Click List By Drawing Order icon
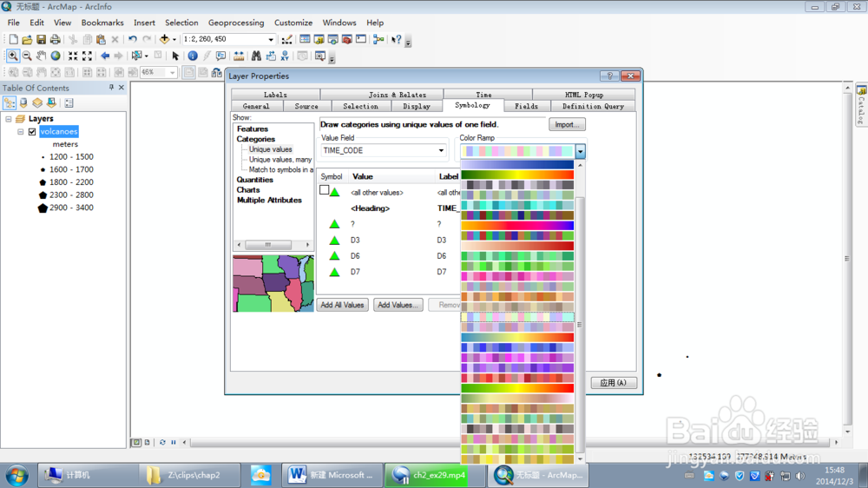868x488 pixels. click(x=10, y=103)
